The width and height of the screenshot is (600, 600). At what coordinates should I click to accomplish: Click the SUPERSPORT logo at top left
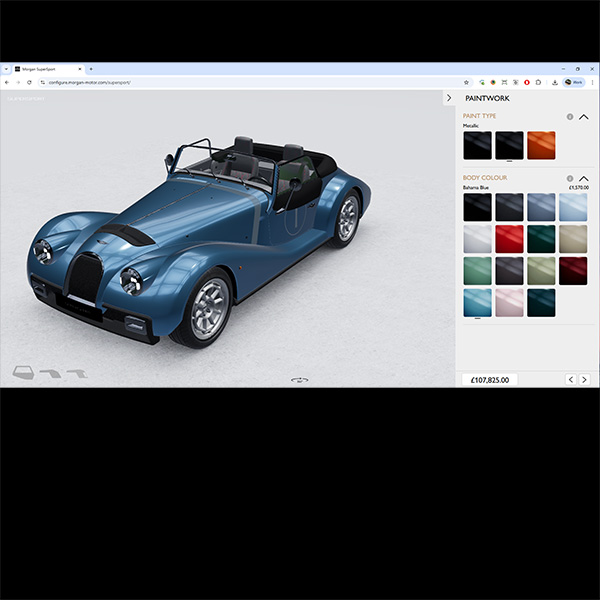point(26,99)
